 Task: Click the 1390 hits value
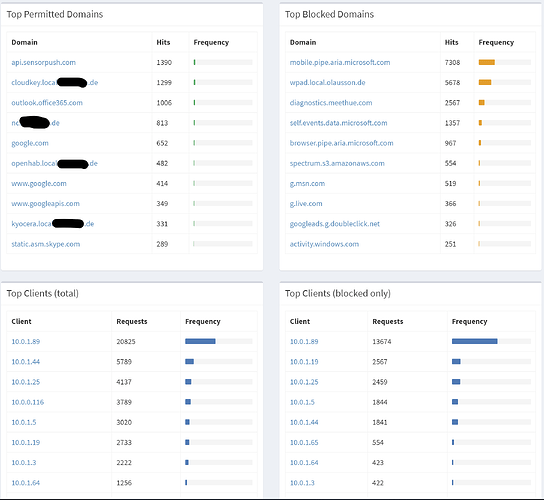pyautogui.click(x=164, y=62)
